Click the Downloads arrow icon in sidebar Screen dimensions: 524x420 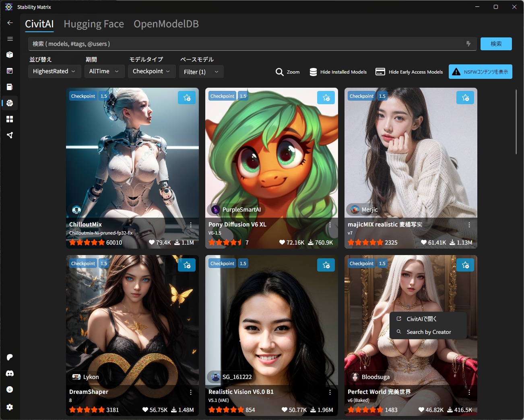tap(10, 389)
